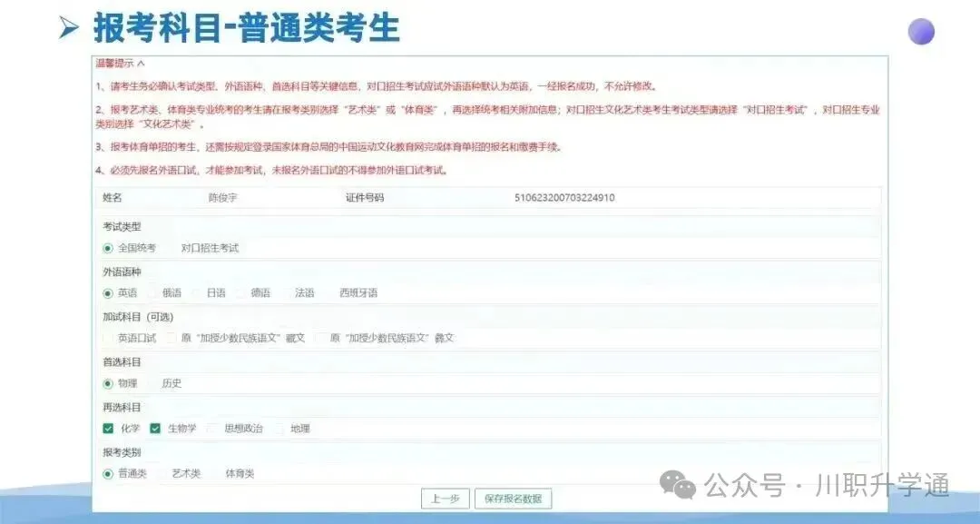Collapse the 温馨提示 notice section
This screenshot has height=524, width=980.
click(120, 64)
